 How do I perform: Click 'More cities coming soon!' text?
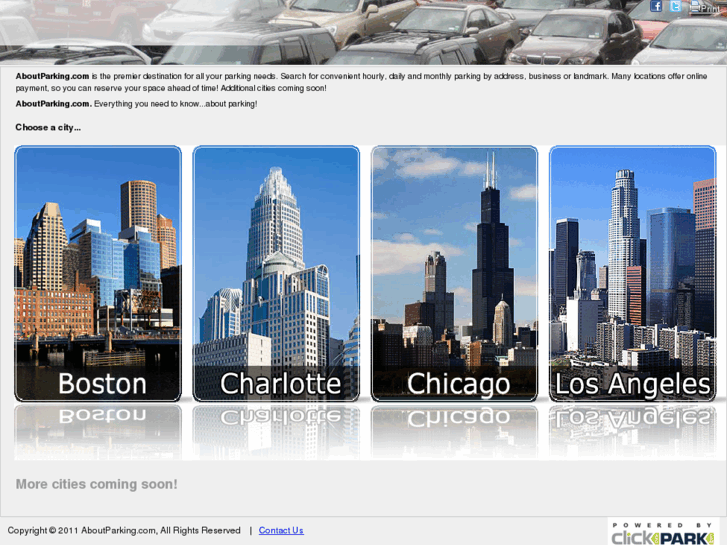96,484
